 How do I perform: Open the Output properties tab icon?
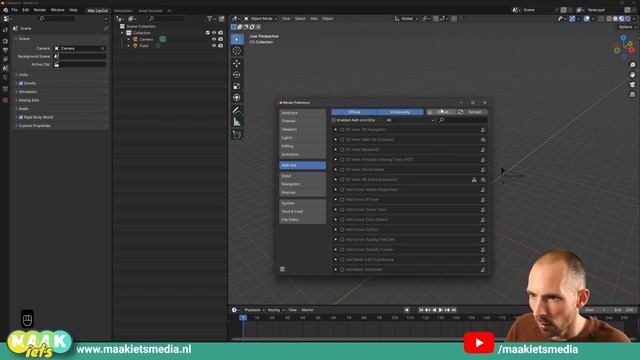tap(5, 50)
